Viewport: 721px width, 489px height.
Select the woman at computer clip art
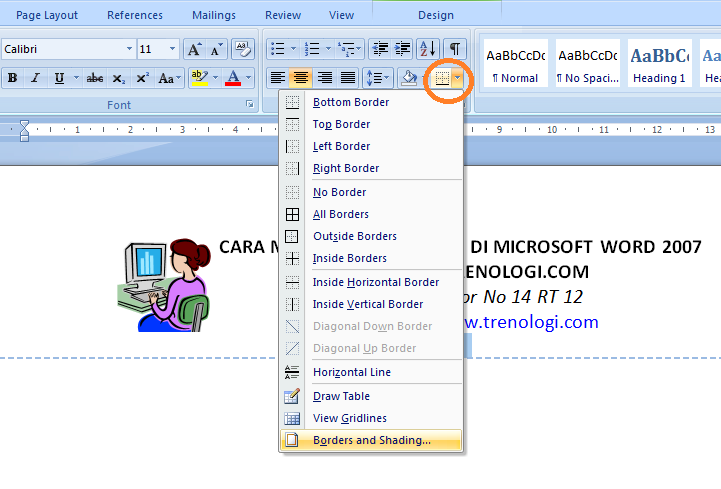[164, 285]
